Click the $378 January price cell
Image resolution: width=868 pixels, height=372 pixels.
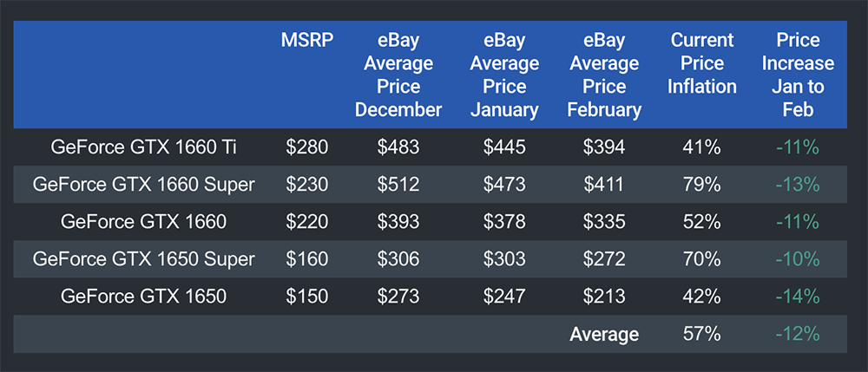point(504,222)
